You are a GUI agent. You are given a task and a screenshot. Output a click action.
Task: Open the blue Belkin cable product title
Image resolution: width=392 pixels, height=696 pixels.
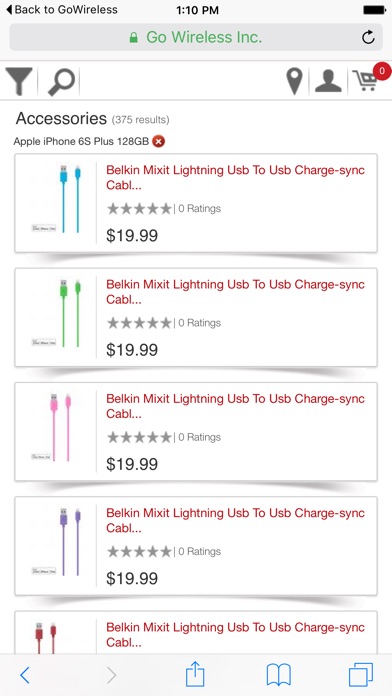pos(235,178)
